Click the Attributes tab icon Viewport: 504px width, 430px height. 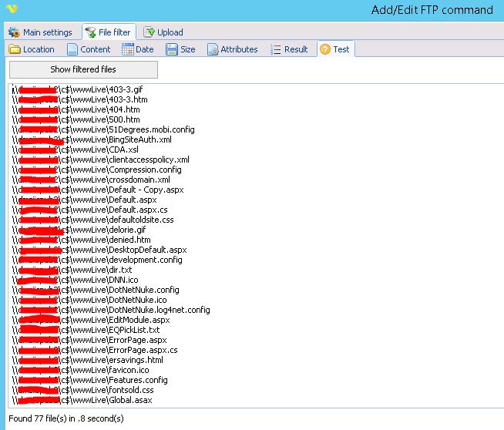coord(212,49)
